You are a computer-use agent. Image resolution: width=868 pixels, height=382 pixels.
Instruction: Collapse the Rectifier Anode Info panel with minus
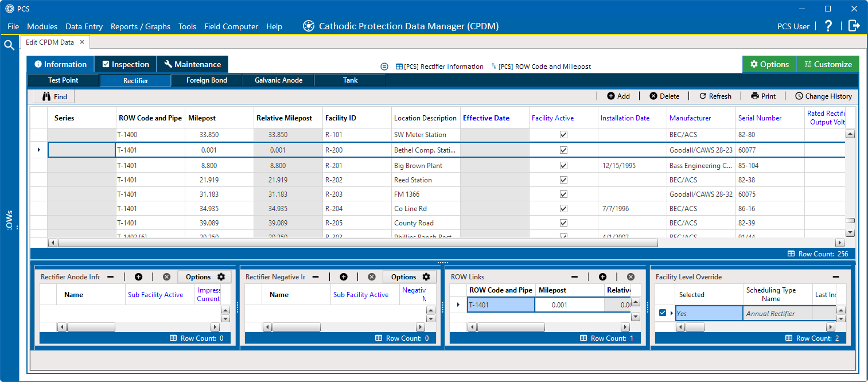click(x=111, y=276)
